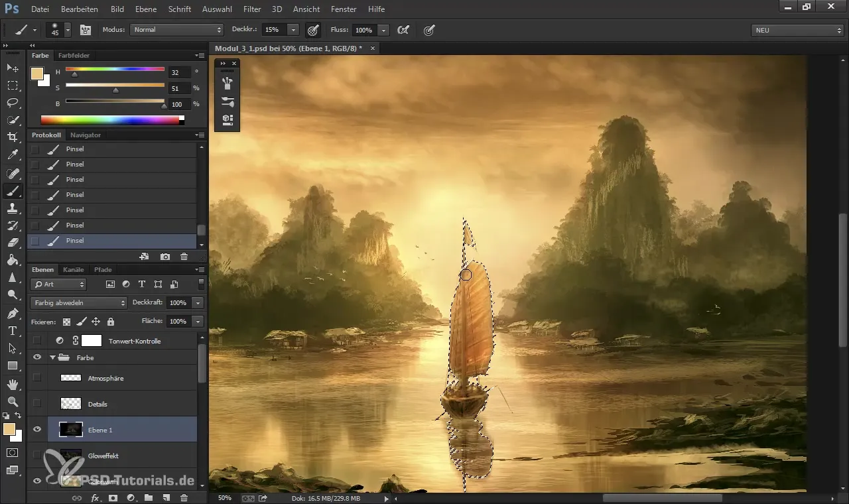This screenshot has width=849, height=504.
Task: Show the Gloweffekt layer
Action: click(x=37, y=456)
